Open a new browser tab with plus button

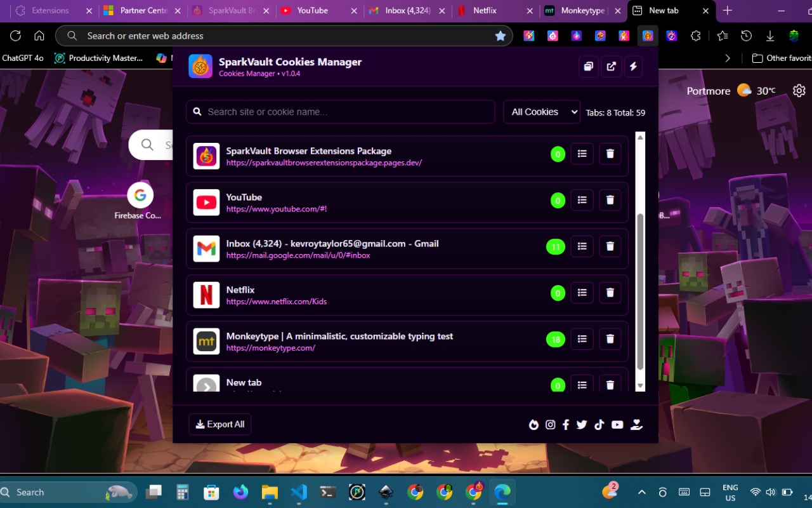[728, 11]
